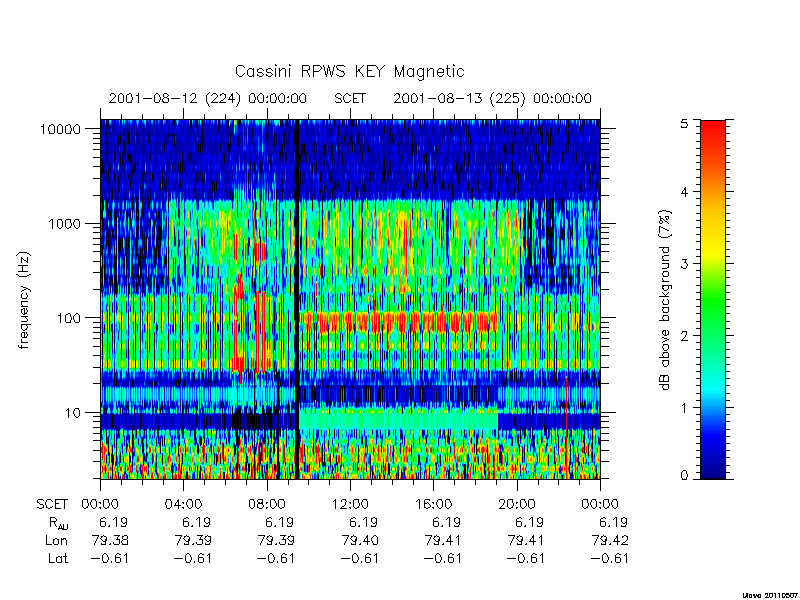Click the plot title Cassini RPWS KEY Magnetic

pyautogui.click(x=349, y=71)
